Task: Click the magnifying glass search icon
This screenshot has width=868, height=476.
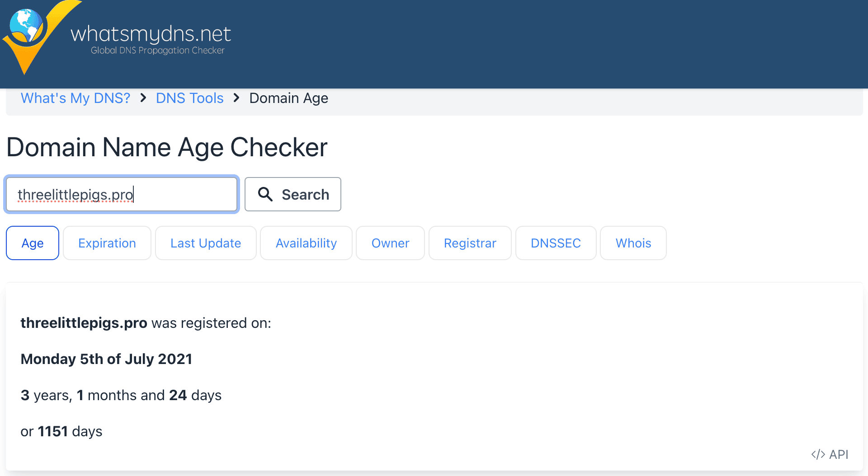Action: 265,194
